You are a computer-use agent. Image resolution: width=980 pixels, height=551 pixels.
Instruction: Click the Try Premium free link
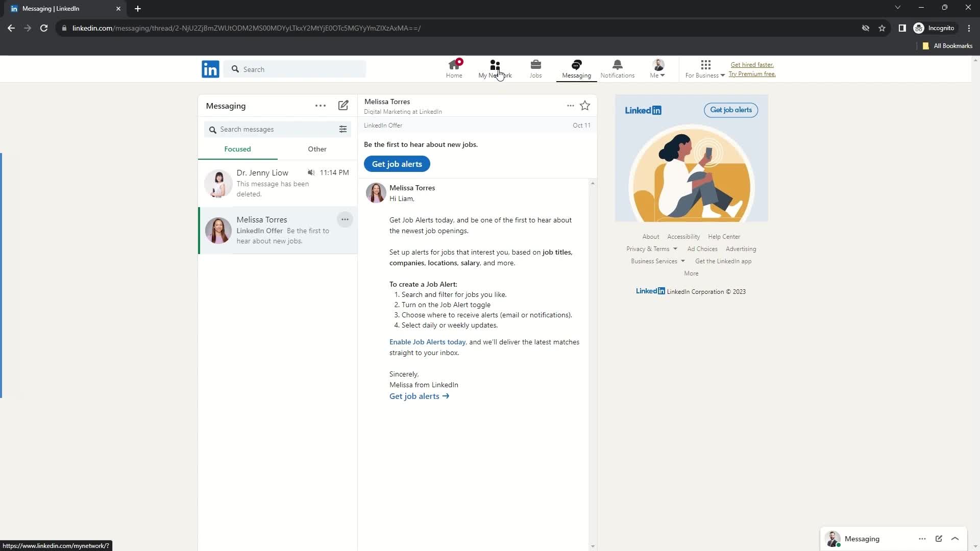[x=752, y=74]
